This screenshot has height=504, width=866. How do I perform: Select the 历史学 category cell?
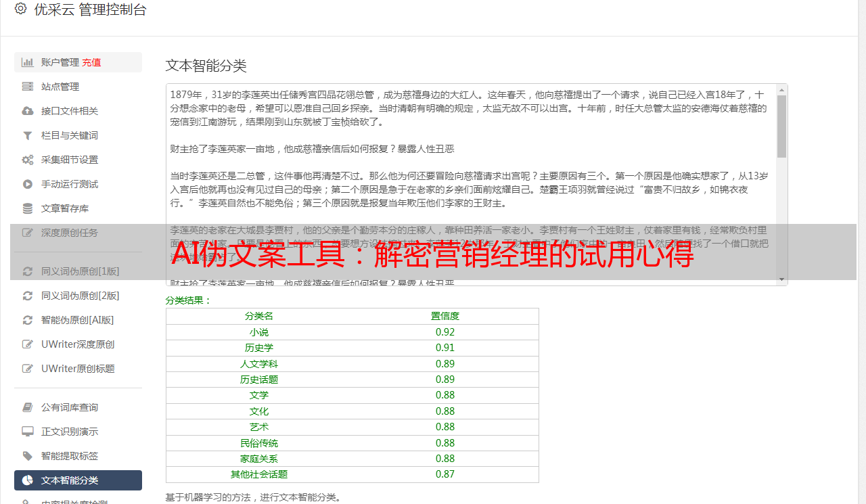259,348
